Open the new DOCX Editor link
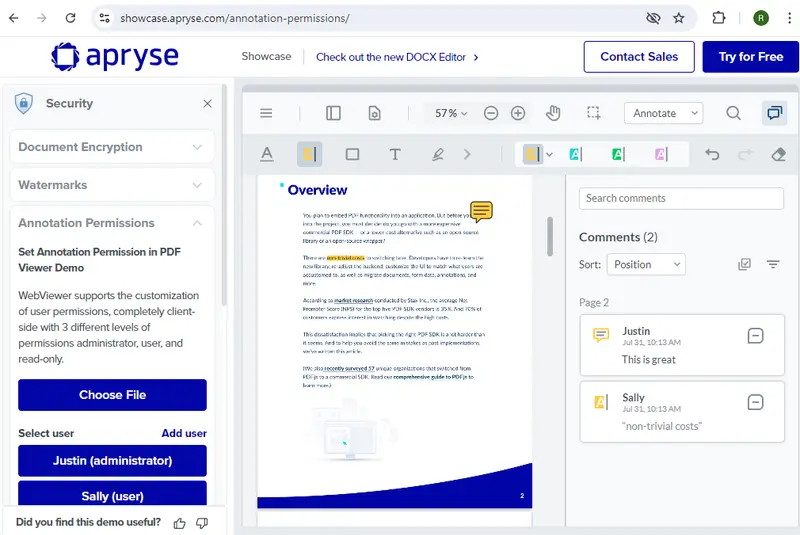Screen dimensions: 800x535 (397, 57)
